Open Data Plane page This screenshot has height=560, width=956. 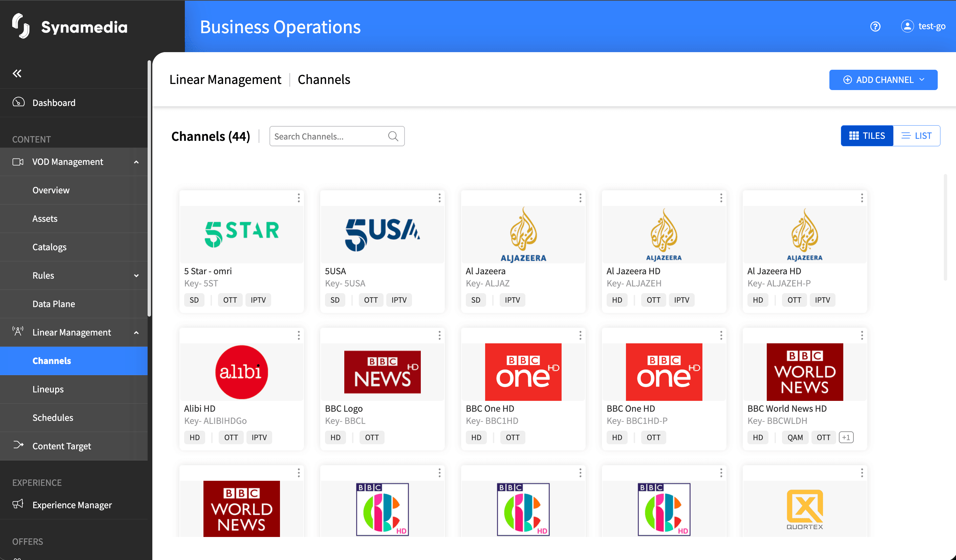tap(74, 304)
